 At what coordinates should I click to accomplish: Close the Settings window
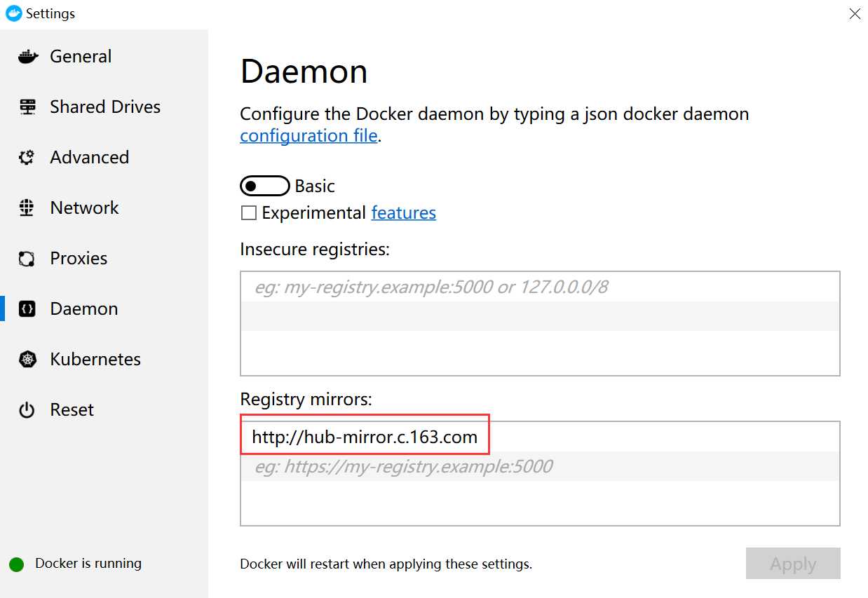855,13
